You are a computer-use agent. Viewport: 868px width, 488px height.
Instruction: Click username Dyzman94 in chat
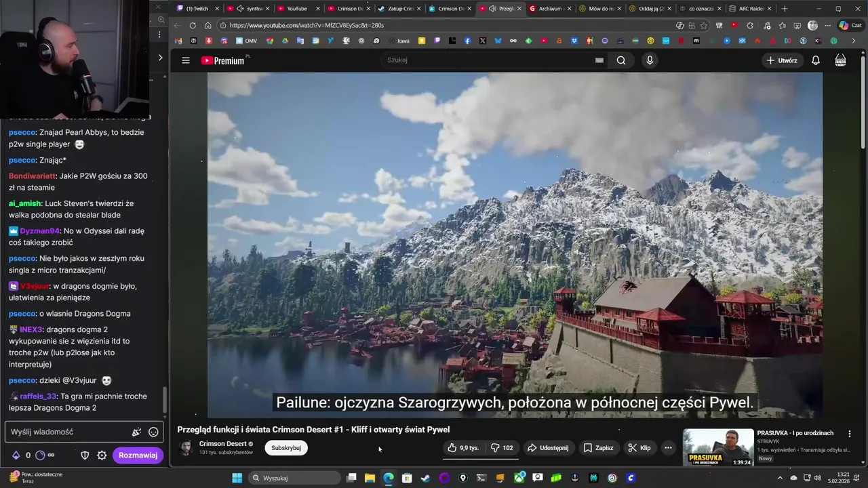[40, 231]
